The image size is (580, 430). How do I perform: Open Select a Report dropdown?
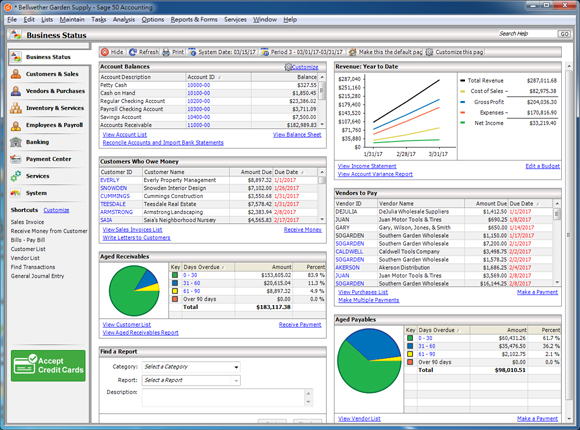[191, 380]
